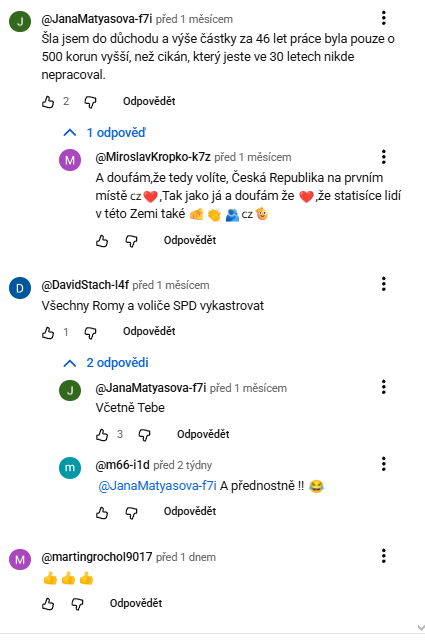Open options menu for DavidStach-l4f's comment
425x640 pixels.
[x=383, y=284]
